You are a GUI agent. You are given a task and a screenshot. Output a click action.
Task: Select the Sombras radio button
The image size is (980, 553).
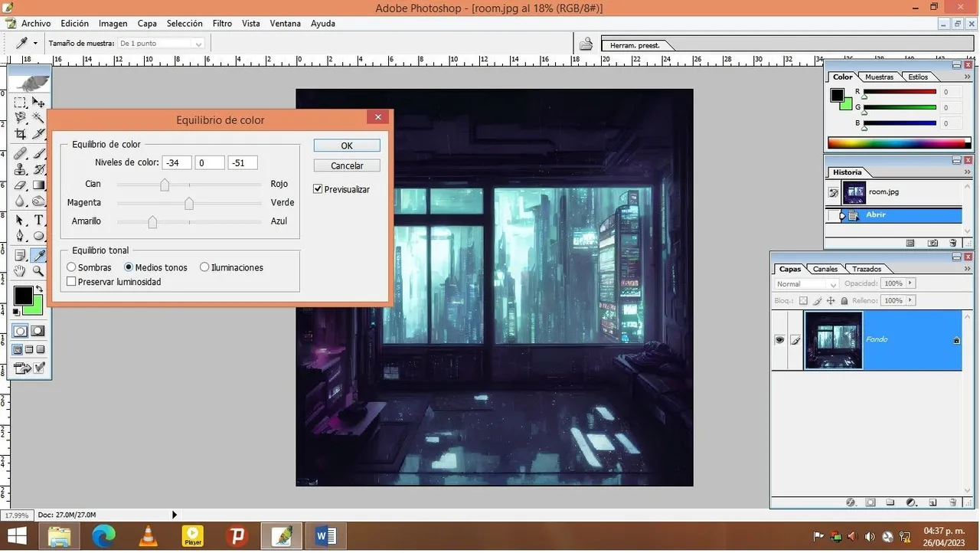click(x=71, y=267)
